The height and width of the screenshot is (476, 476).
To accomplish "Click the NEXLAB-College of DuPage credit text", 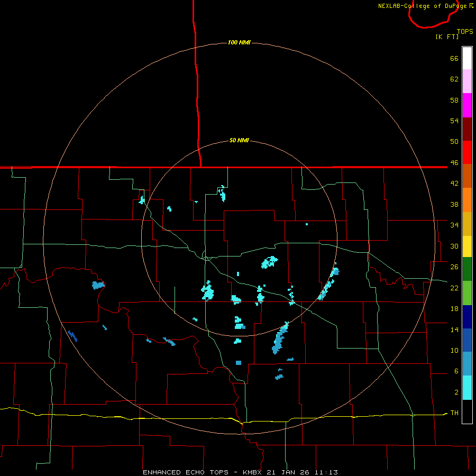I will 425,6.
